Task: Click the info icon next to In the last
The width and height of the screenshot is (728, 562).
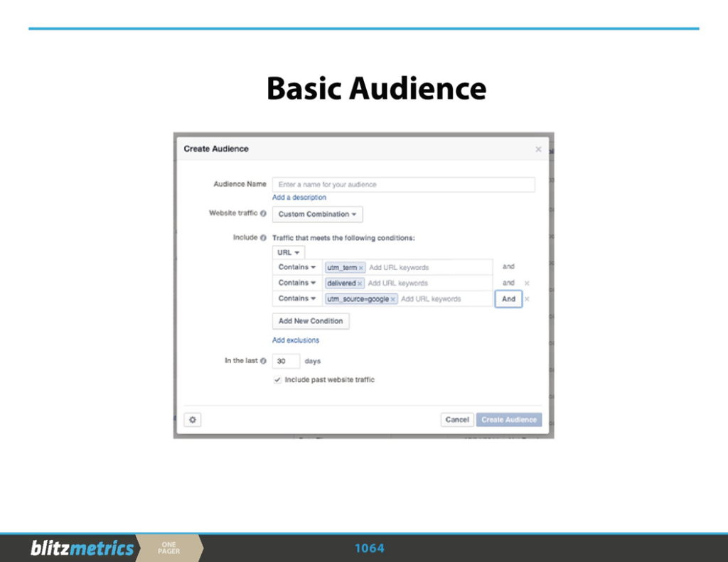Action: pos(263,361)
